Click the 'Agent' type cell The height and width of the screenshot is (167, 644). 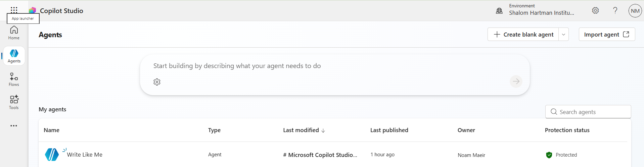215,155
